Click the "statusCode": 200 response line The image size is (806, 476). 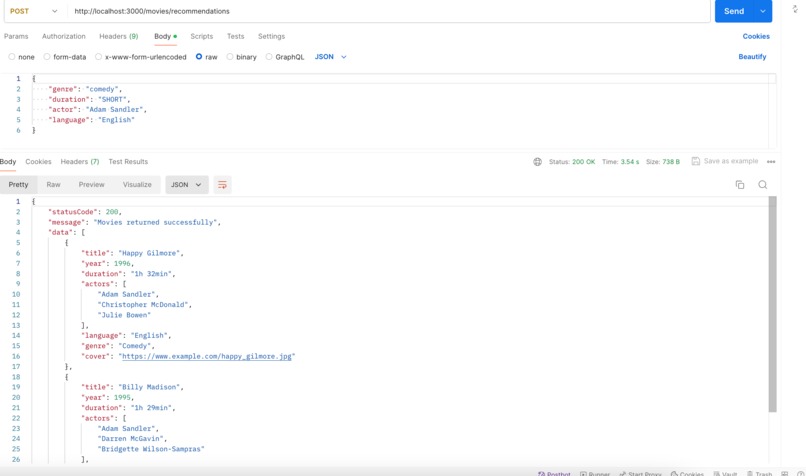tap(85, 212)
